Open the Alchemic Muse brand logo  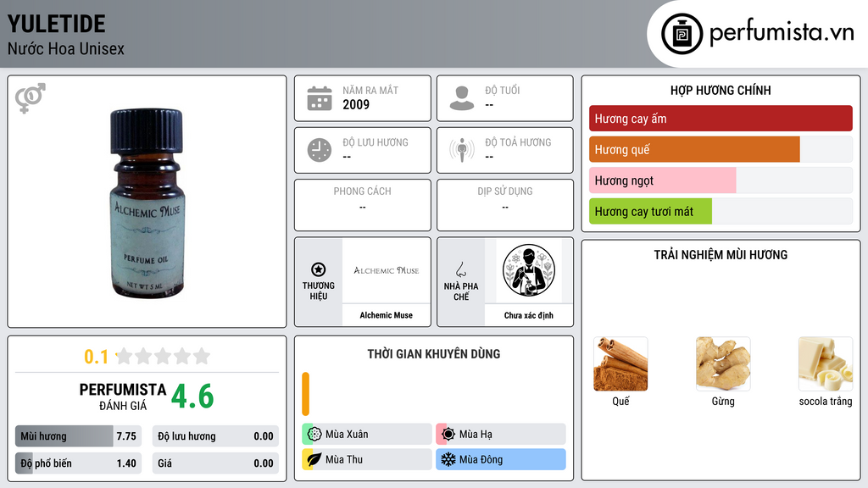tap(387, 270)
